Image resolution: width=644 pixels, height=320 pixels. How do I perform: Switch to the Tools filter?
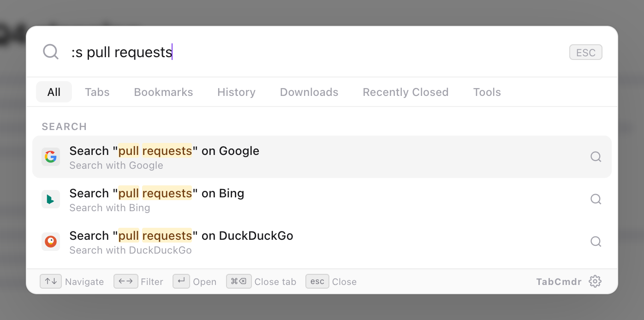tap(487, 92)
